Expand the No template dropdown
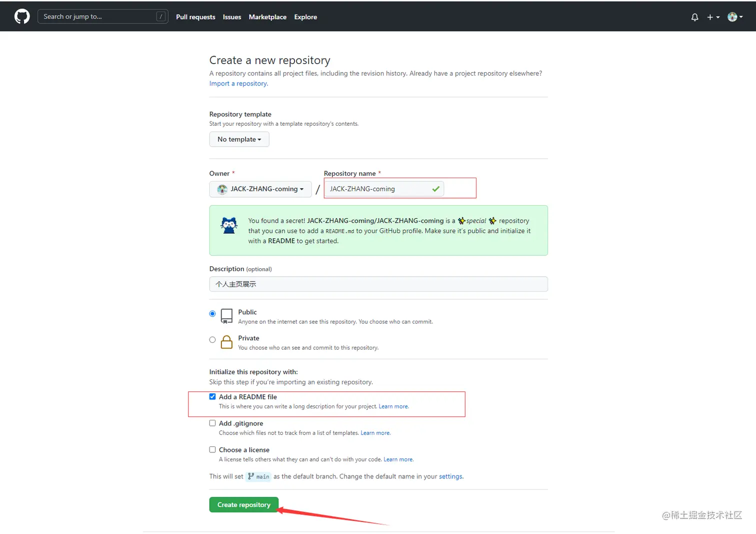This screenshot has width=756, height=534. coord(239,139)
